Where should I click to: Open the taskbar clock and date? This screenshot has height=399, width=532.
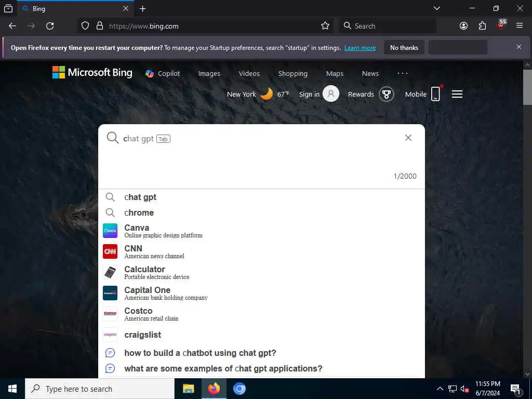pos(487,389)
